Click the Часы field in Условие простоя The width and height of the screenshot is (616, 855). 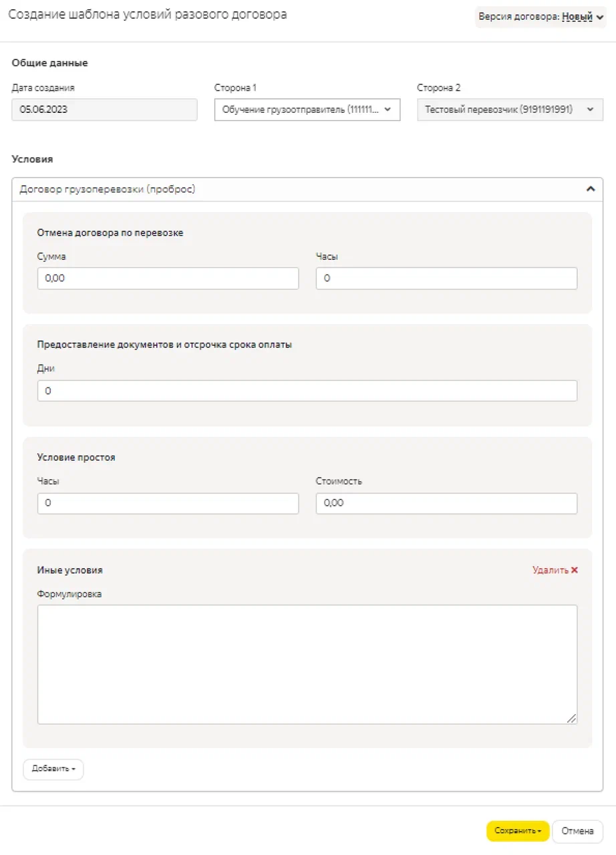coord(168,503)
